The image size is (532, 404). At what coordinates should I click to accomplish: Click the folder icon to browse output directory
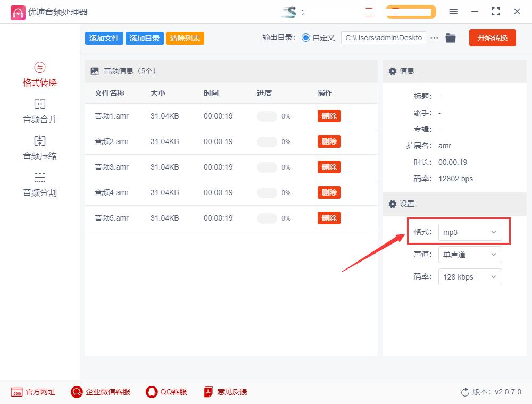pos(451,38)
